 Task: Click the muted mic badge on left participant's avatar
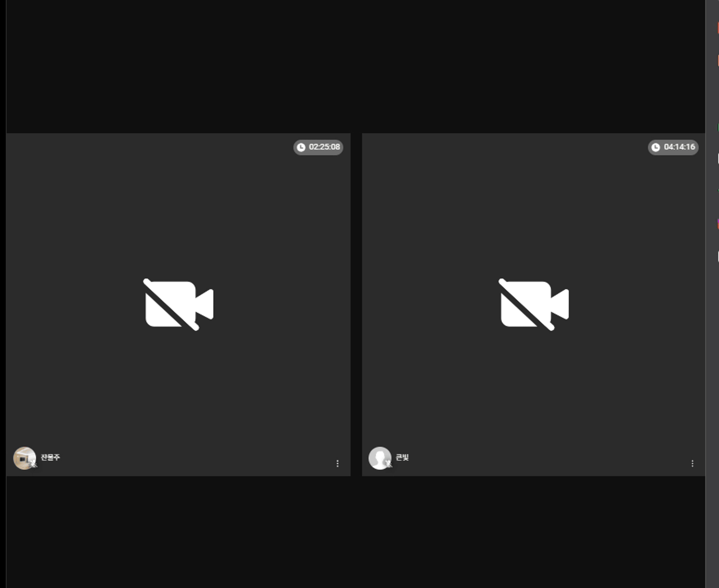(34, 464)
